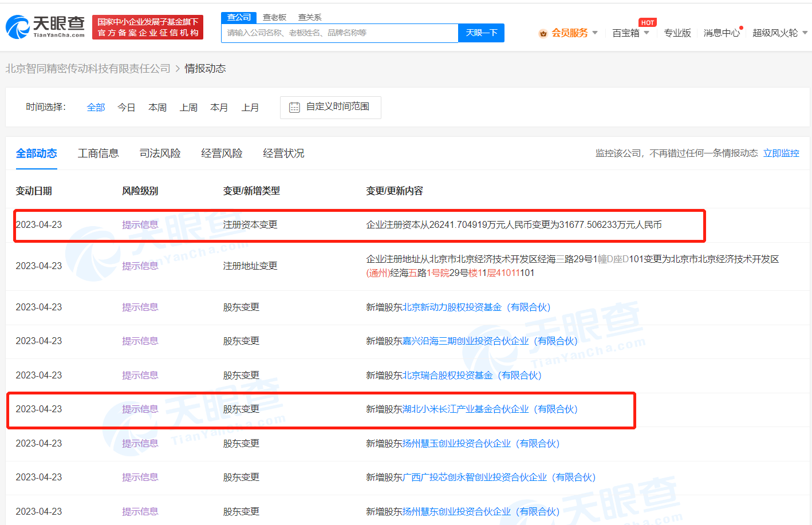Expand the 会员服务 dropdown arrow
This screenshot has height=525, width=812.
click(x=595, y=33)
